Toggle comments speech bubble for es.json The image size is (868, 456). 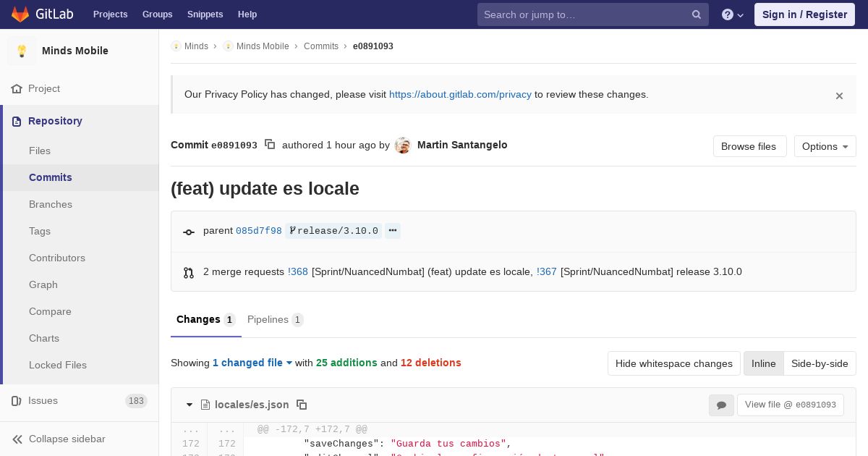click(721, 405)
